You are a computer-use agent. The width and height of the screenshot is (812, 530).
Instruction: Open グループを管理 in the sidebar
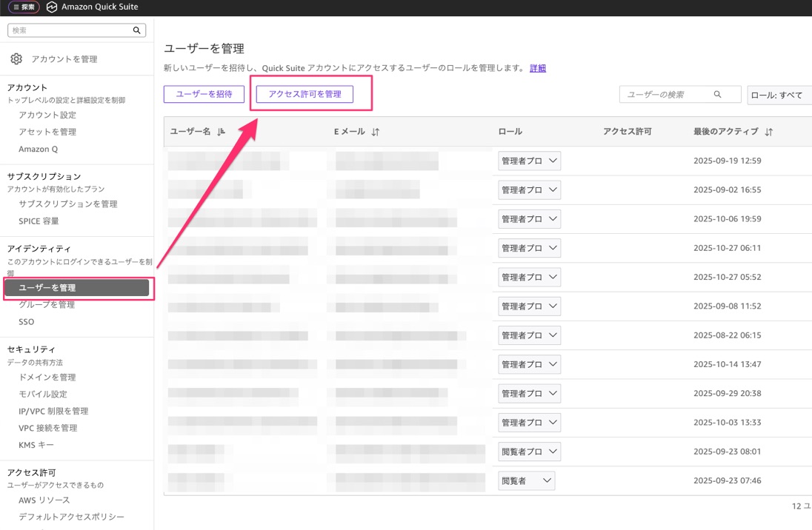click(47, 305)
